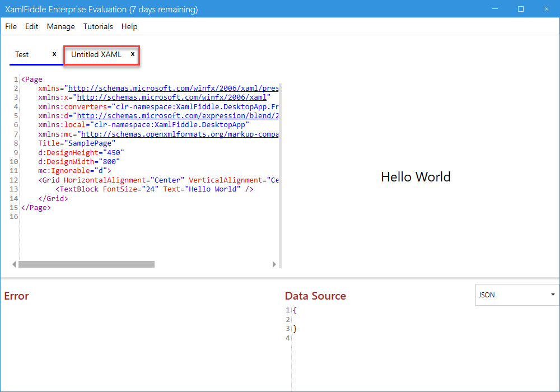This screenshot has height=392, width=560.
Task: Open the Tutorials menu
Action: (98, 26)
